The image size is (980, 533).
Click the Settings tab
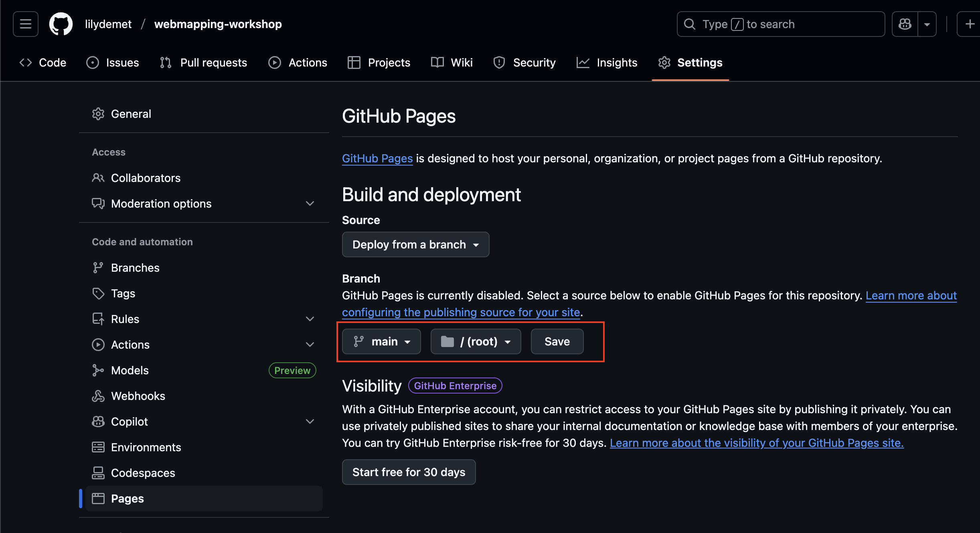[690, 63]
